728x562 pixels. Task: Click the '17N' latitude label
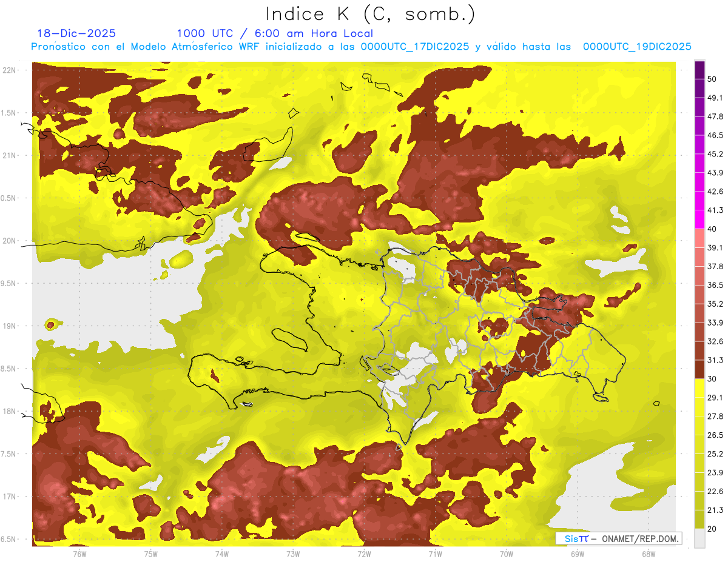[x=10, y=497]
